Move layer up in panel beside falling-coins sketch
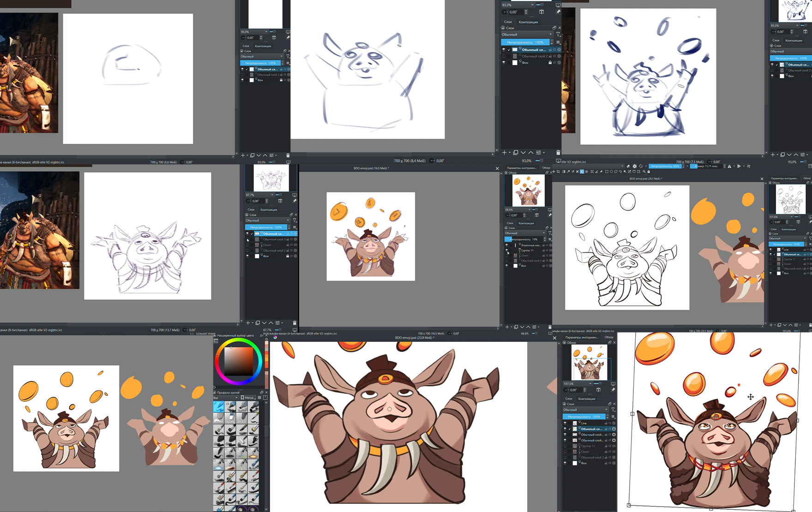 (x=531, y=152)
